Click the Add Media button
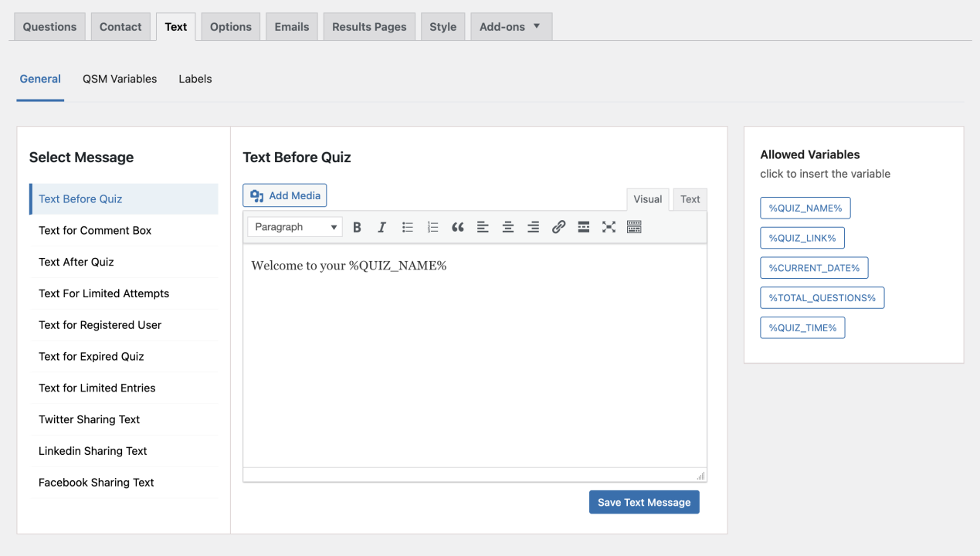 click(284, 195)
